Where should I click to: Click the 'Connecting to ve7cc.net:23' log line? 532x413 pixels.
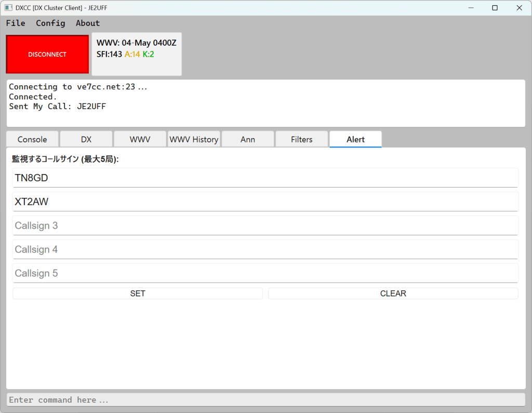[x=78, y=87]
